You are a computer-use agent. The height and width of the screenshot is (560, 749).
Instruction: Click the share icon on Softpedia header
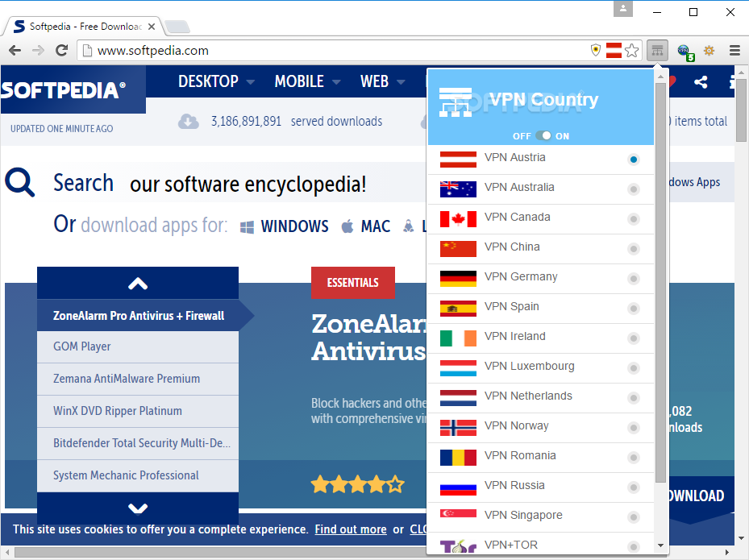coord(701,82)
